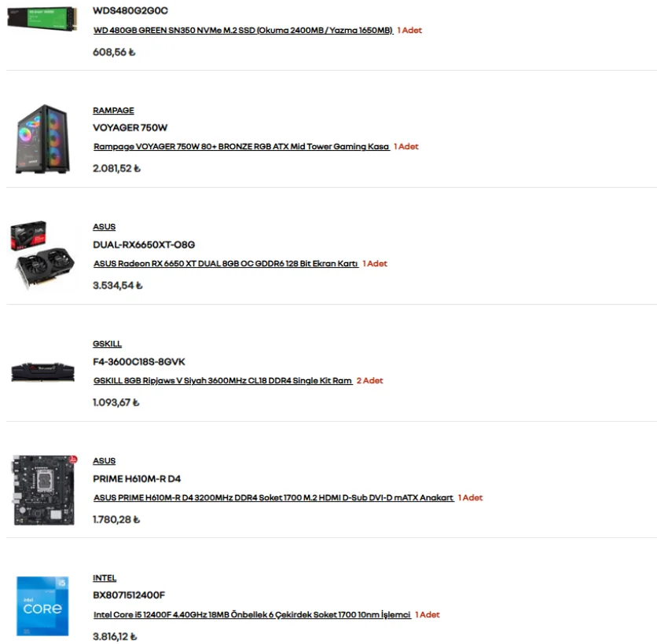
Task: Open the ASUS RX 6650 XT card image
Action: (42, 255)
